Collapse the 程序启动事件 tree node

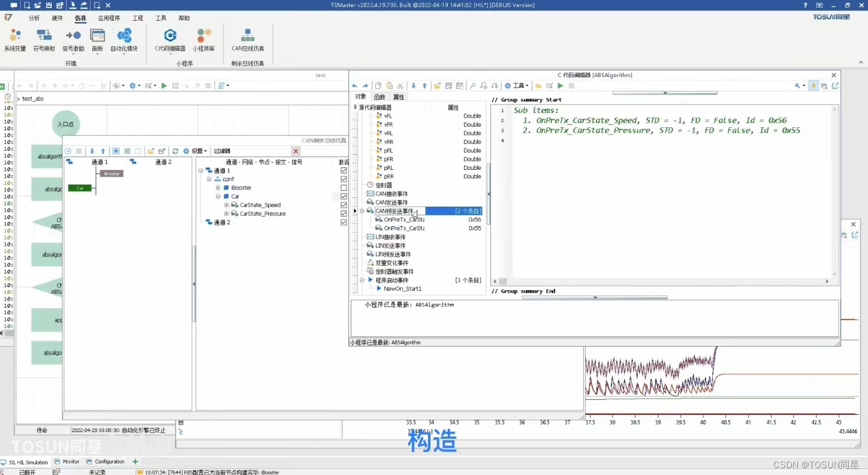362,280
